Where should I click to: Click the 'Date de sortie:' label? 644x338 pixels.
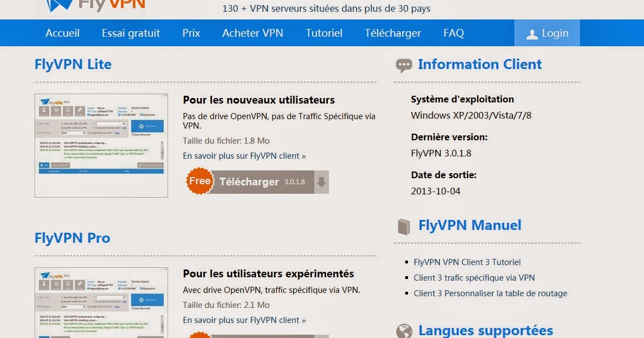[x=444, y=174]
